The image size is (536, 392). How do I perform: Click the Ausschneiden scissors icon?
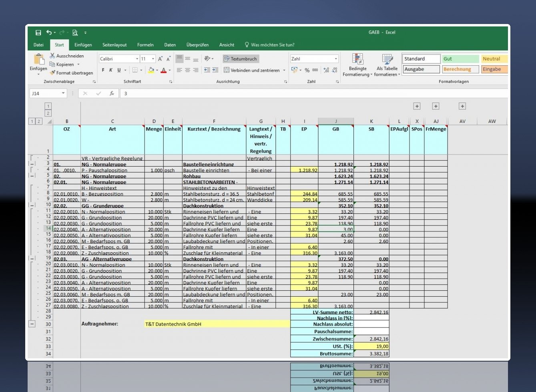click(52, 56)
